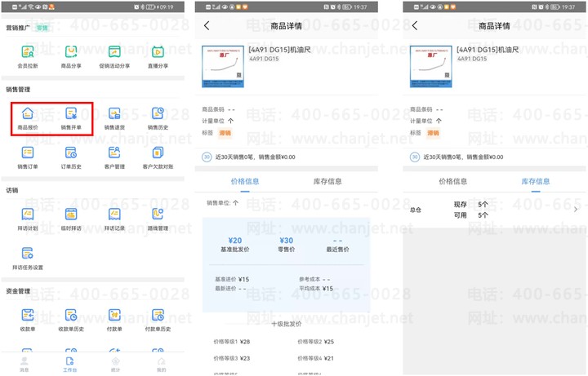Screen dimensions: 588x376
Task: Tap the 促销活动分享 icon
Action: point(114,51)
